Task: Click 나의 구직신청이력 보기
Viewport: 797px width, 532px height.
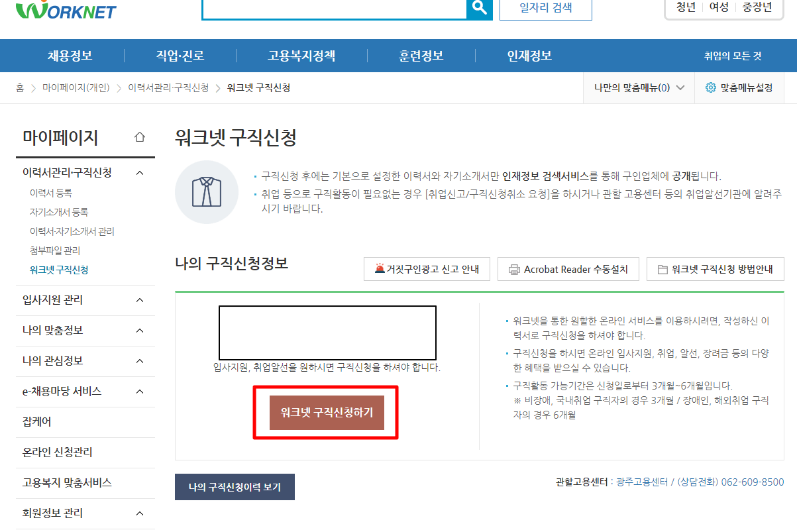Action: [x=235, y=486]
